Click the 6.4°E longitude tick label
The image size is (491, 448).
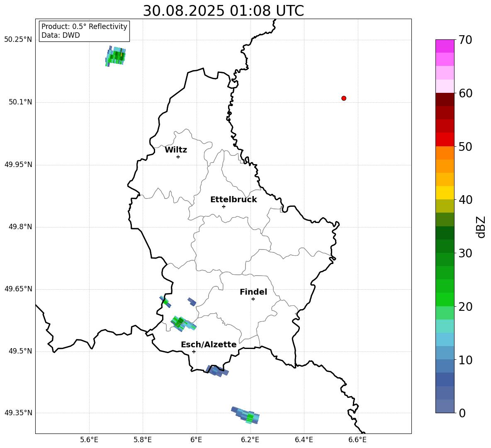[304, 440]
